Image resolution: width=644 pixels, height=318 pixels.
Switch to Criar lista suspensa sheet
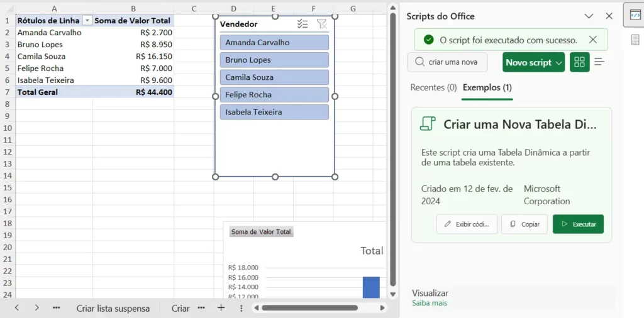pos(113,309)
